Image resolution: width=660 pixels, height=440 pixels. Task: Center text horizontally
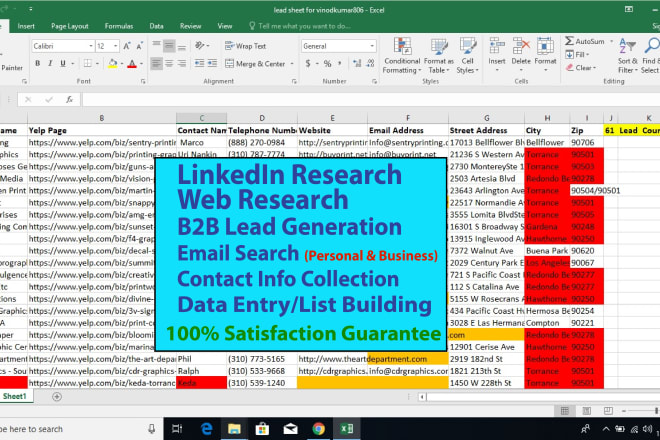(x=169, y=64)
